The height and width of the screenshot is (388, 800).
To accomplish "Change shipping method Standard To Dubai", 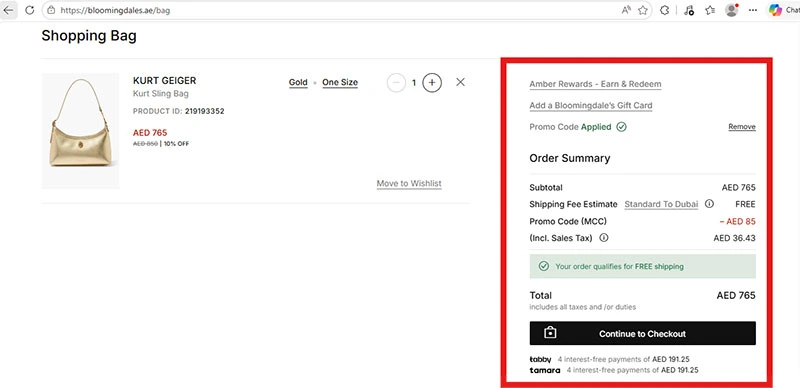I will tap(661, 204).
